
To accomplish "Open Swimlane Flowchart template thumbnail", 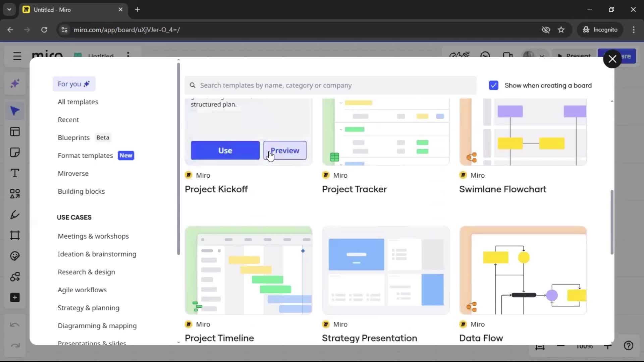I will [x=523, y=132].
